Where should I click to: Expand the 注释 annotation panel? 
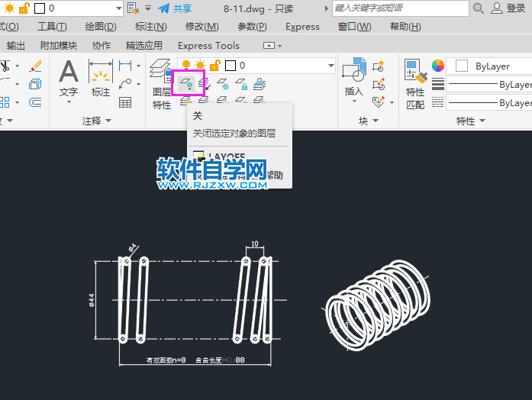pos(97,121)
